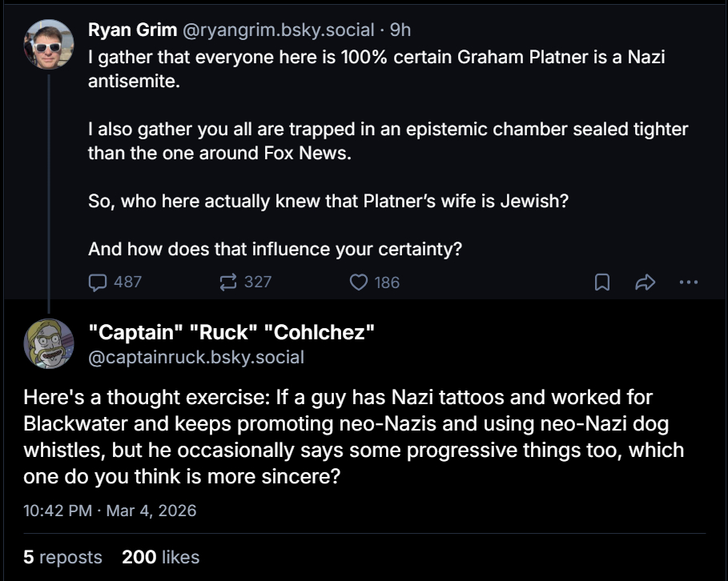Click the repost arrows icon
This screenshot has width=728, height=581.
228,282
